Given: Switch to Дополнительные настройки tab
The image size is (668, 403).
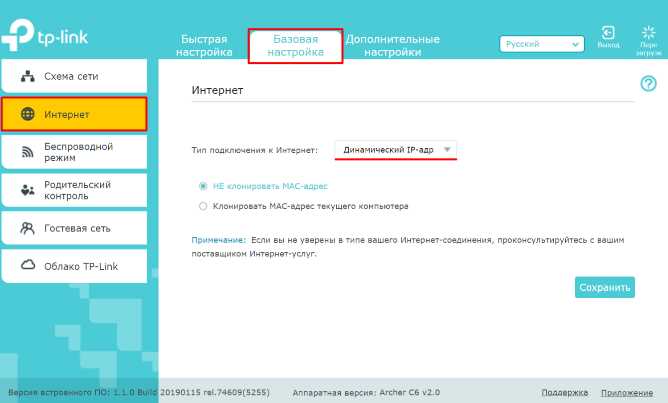Looking at the screenshot, I should click(392, 46).
